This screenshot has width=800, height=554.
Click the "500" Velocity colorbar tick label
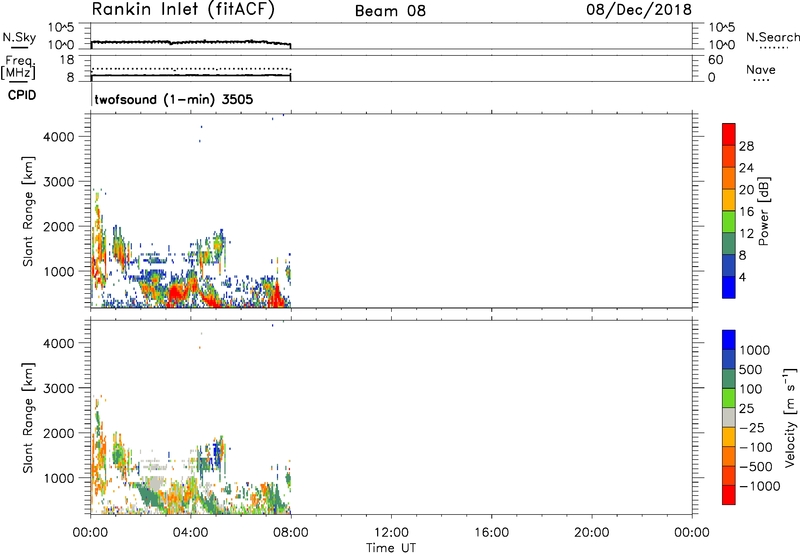point(750,369)
